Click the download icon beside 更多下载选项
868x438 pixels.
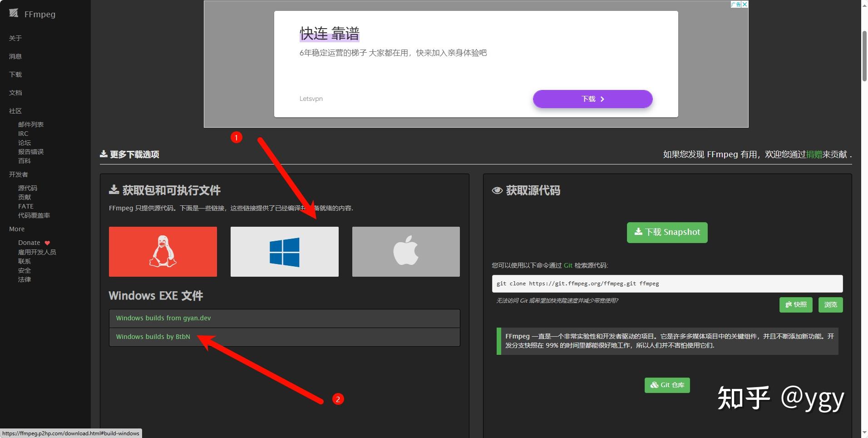point(104,154)
